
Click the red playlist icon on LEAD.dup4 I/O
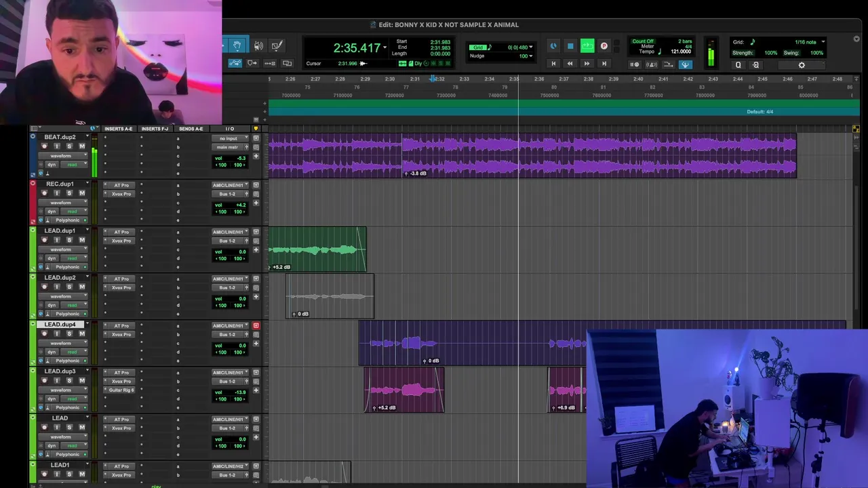pos(256,326)
